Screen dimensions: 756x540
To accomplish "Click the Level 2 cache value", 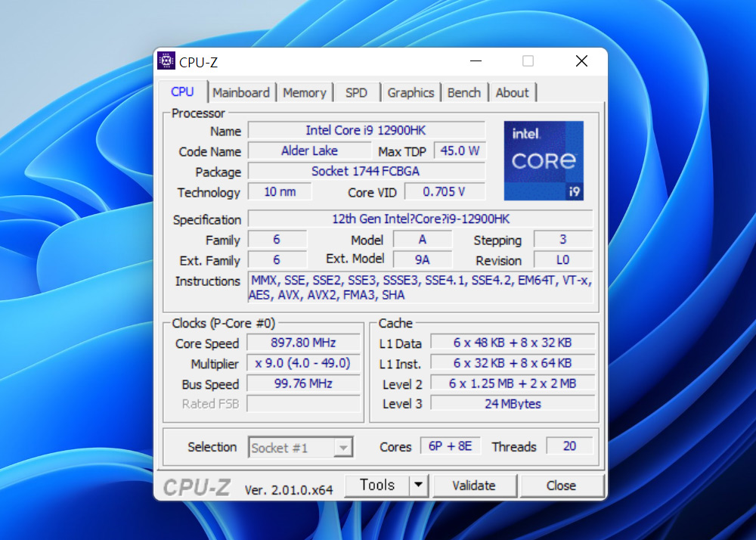I will [513, 383].
